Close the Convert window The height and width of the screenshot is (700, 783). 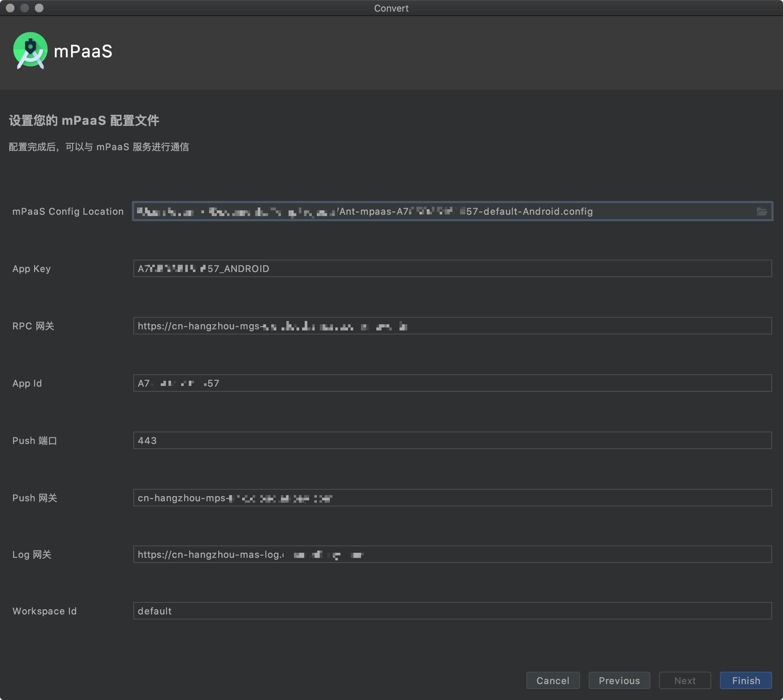(x=11, y=8)
